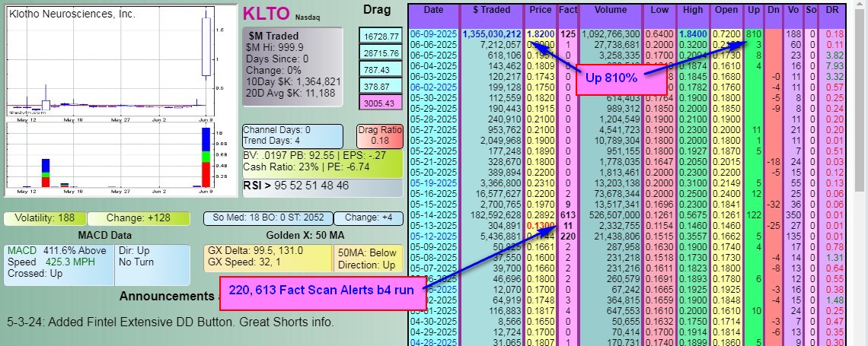The height and width of the screenshot is (346, 868).
Task: Click the Volume column header
Action: click(x=611, y=10)
